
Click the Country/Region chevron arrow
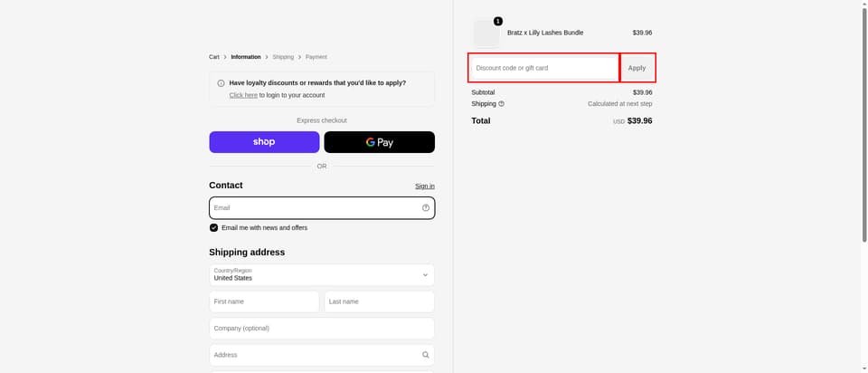point(425,275)
